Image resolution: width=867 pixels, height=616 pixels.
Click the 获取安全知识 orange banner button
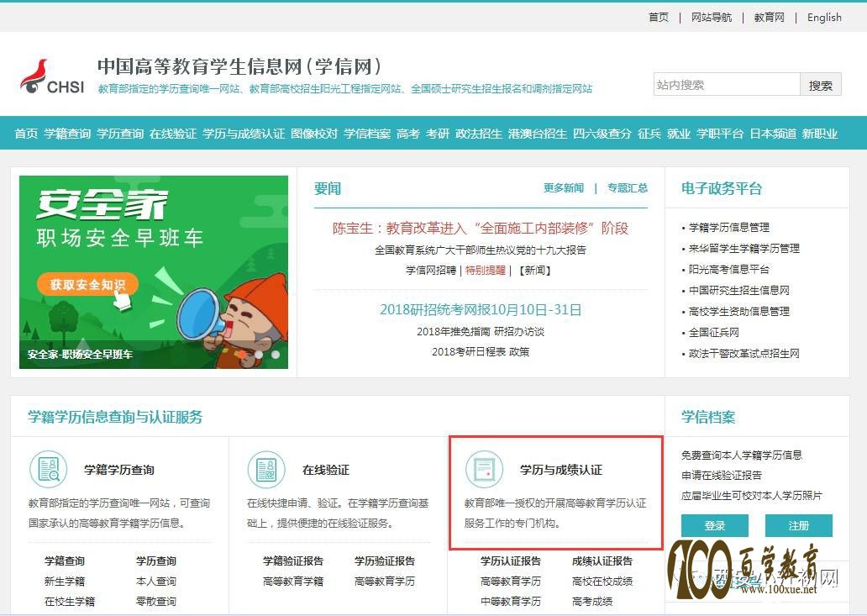coord(87,284)
